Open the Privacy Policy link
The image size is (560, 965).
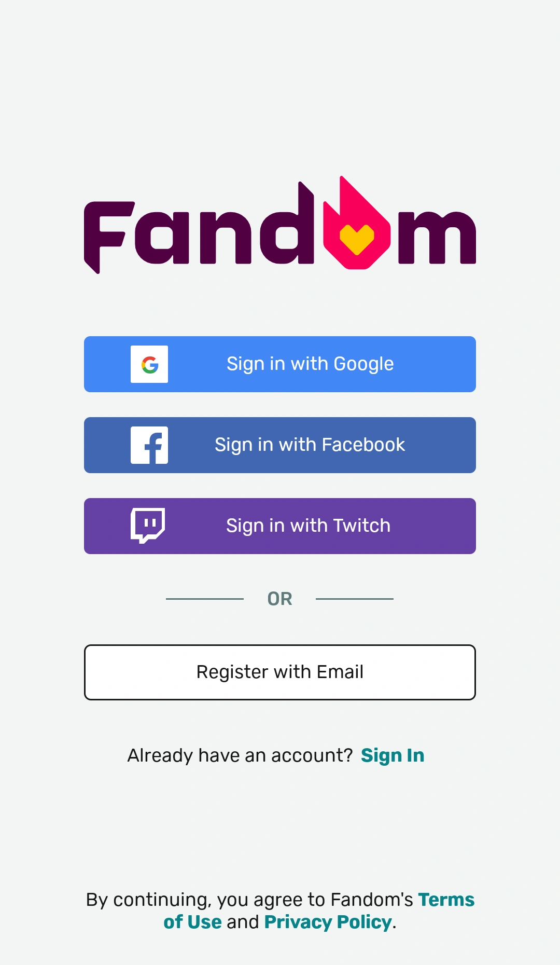click(x=326, y=922)
